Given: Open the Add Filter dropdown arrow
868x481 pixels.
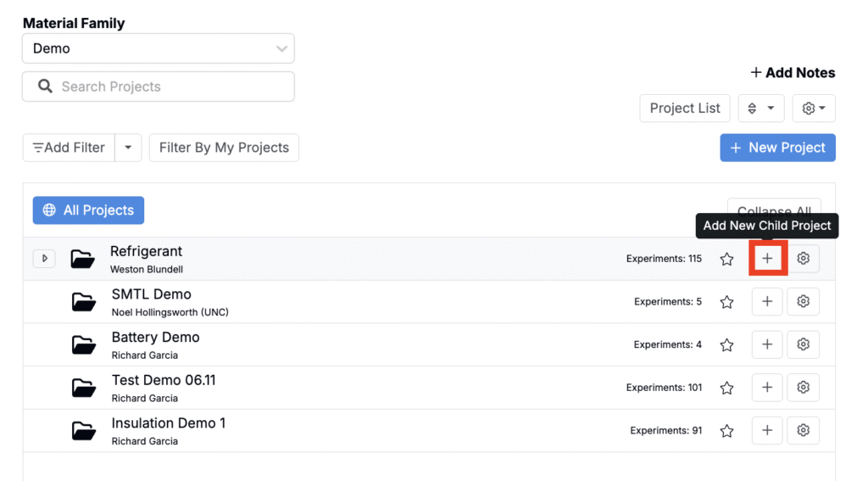Looking at the screenshot, I should pyautogui.click(x=129, y=148).
